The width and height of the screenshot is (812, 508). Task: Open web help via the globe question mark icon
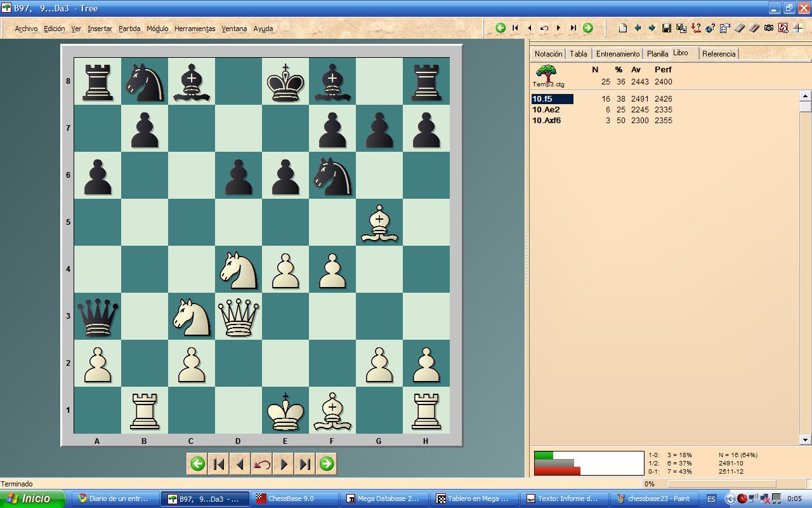[x=710, y=28]
